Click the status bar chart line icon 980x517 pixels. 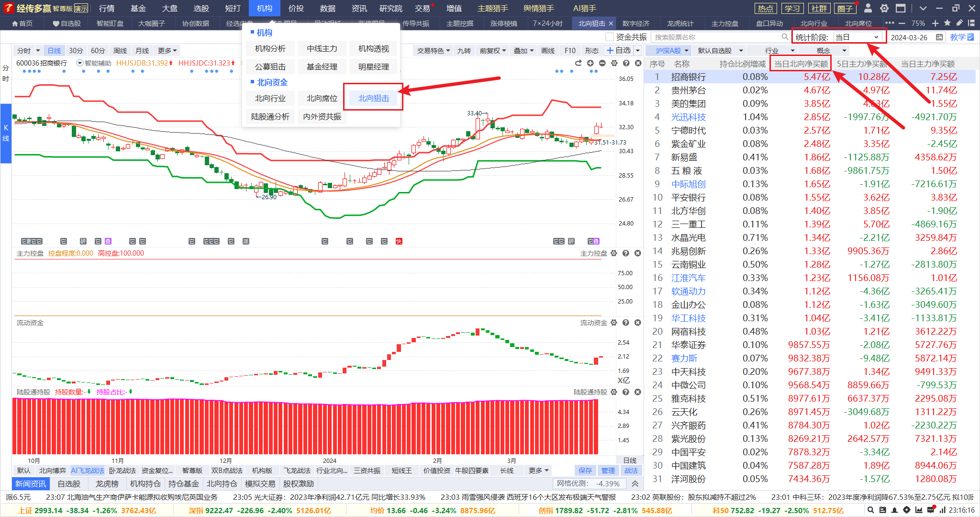point(919,510)
